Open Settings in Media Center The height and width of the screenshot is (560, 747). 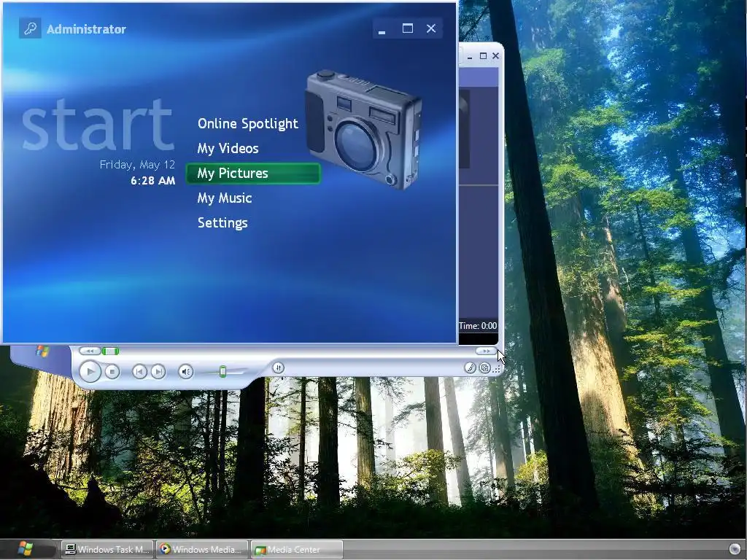click(x=222, y=223)
